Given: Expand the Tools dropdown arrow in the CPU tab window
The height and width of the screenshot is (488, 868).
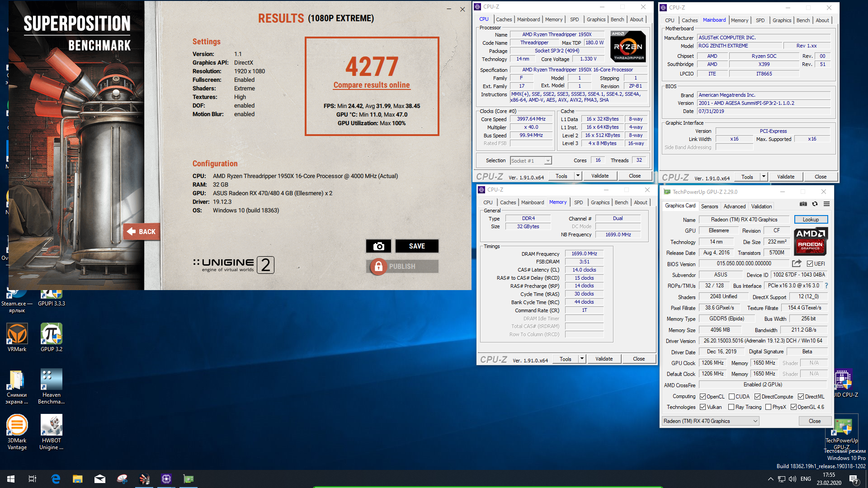Looking at the screenshot, I should pos(578,176).
